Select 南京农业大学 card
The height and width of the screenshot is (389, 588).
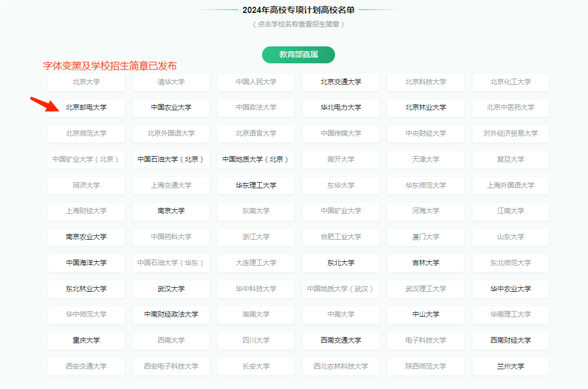[x=86, y=237]
